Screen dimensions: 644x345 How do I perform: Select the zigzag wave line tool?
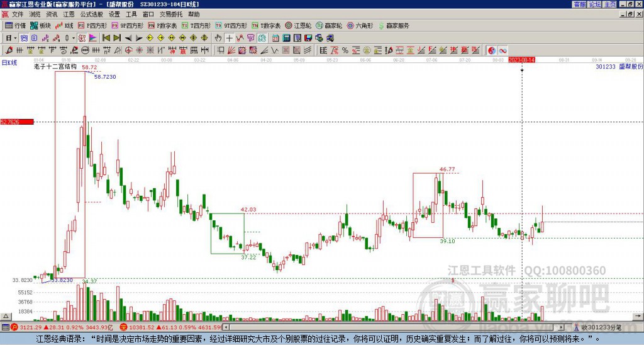275,50
